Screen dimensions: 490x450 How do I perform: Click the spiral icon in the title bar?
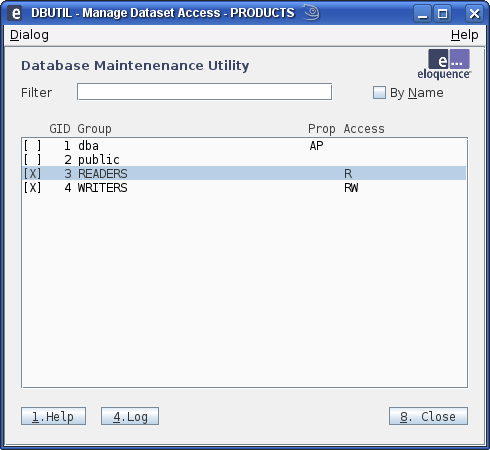(311, 13)
